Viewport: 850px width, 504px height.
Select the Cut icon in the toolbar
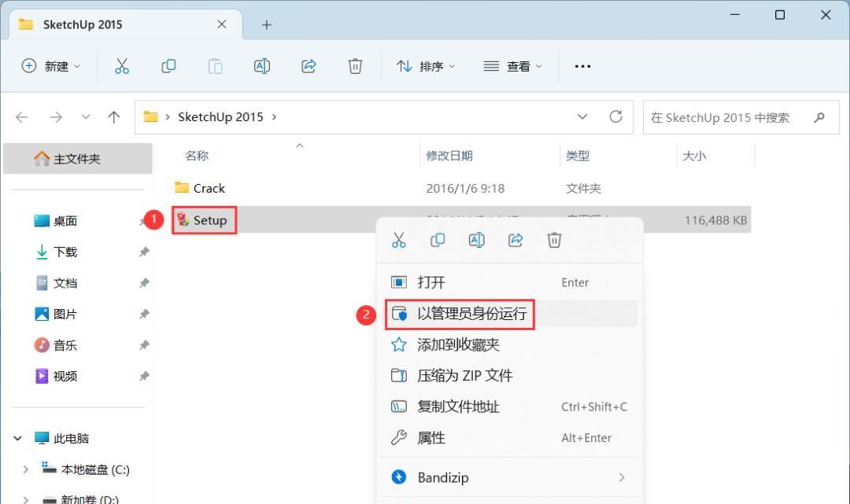tap(121, 66)
